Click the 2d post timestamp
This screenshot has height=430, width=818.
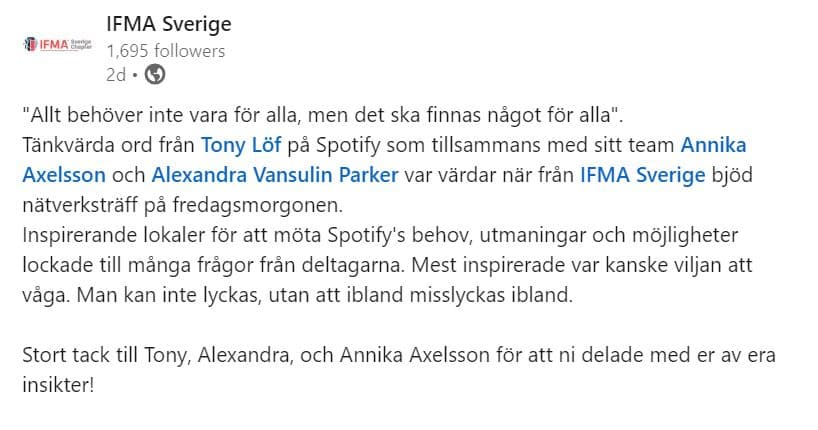pos(116,75)
